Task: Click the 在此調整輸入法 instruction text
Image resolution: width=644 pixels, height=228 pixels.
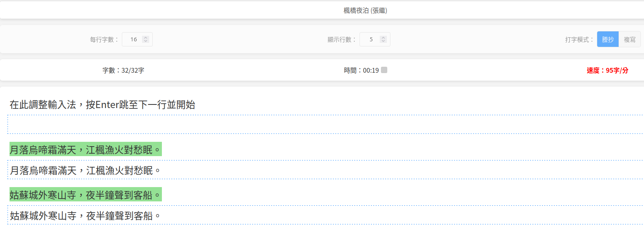Action: [x=102, y=104]
